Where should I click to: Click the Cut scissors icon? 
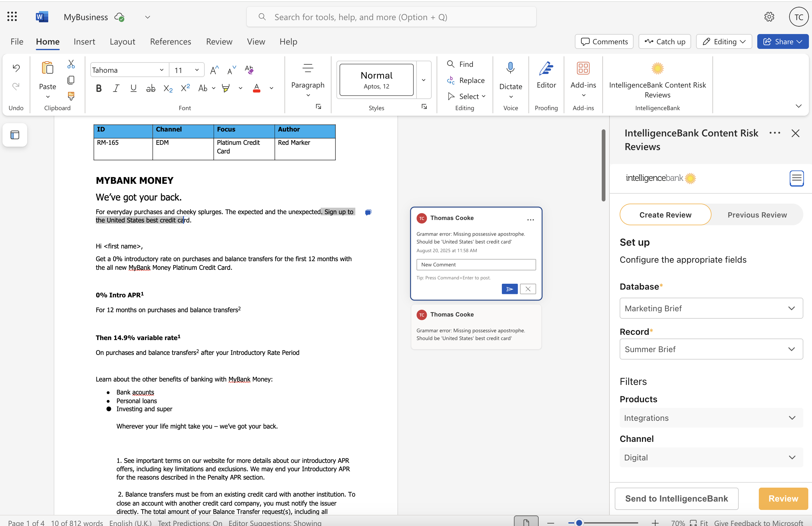pos(71,64)
